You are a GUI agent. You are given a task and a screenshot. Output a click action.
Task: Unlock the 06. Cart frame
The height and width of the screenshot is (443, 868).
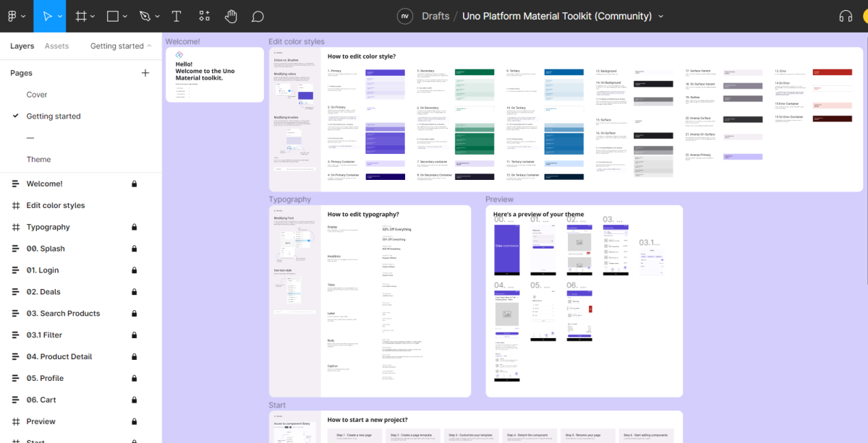click(x=134, y=400)
